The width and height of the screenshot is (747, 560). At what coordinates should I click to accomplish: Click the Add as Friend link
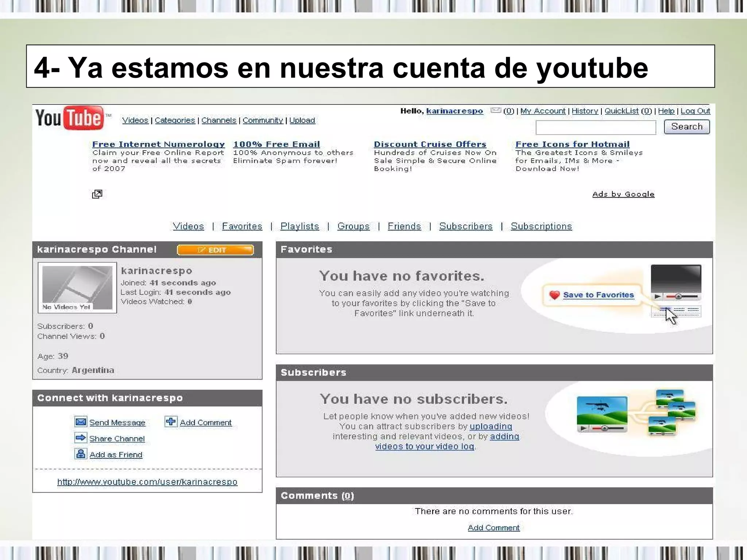116,455
